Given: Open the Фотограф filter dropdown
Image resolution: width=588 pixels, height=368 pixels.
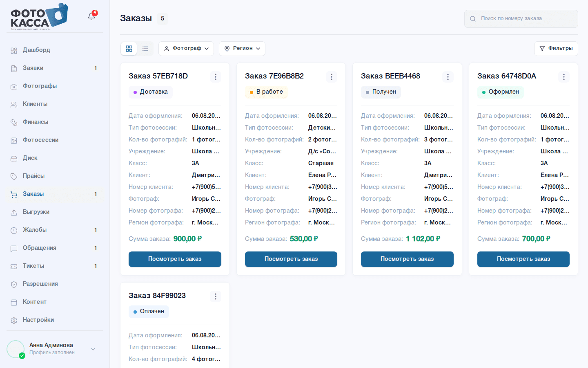Looking at the screenshot, I should pyautogui.click(x=186, y=49).
